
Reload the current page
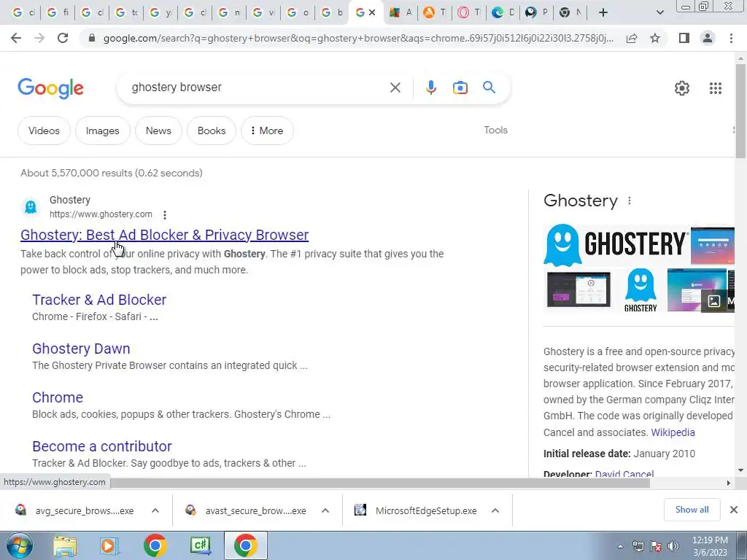pyautogui.click(x=63, y=38)
